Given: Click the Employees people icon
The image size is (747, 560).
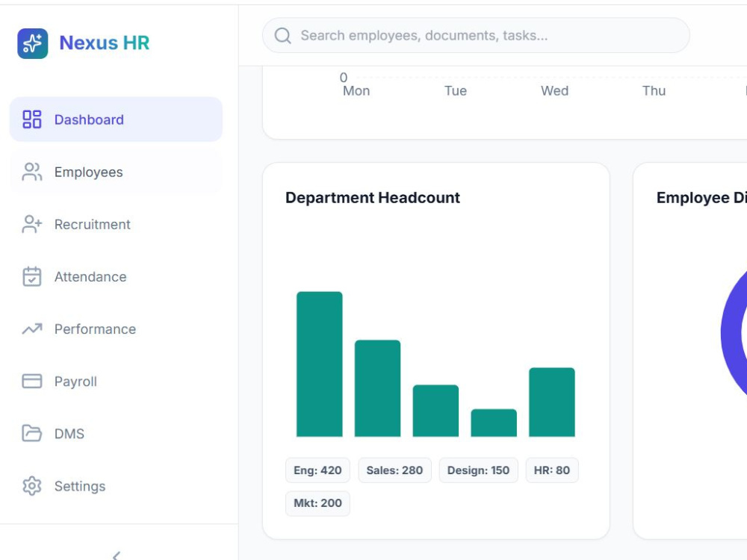Looking at the screenshot, I should (32, 172).
